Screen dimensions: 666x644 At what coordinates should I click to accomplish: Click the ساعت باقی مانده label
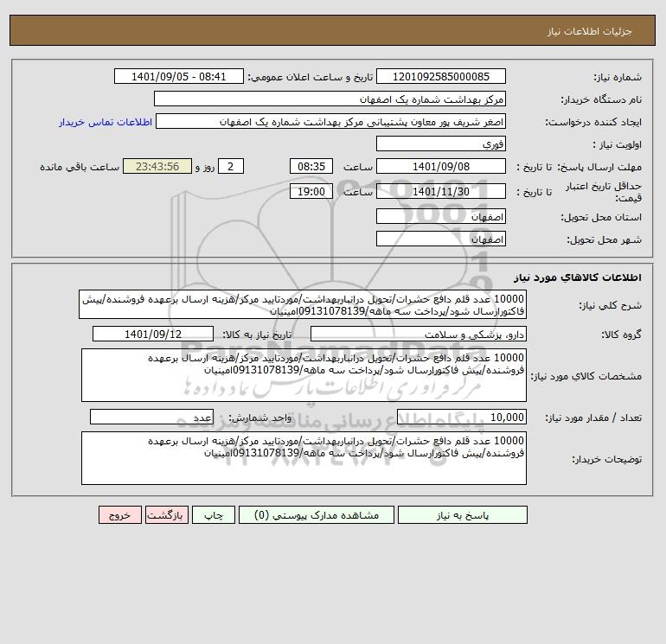80,167
